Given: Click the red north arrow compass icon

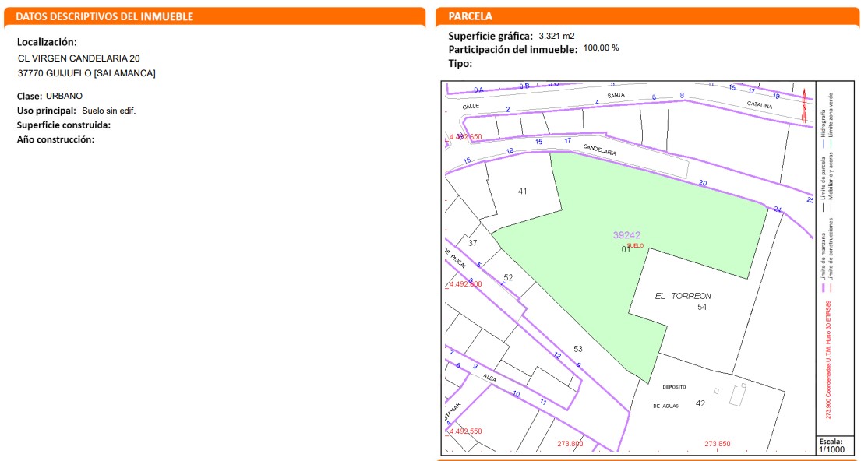Looking at the screenshot, I should [805, 107].
